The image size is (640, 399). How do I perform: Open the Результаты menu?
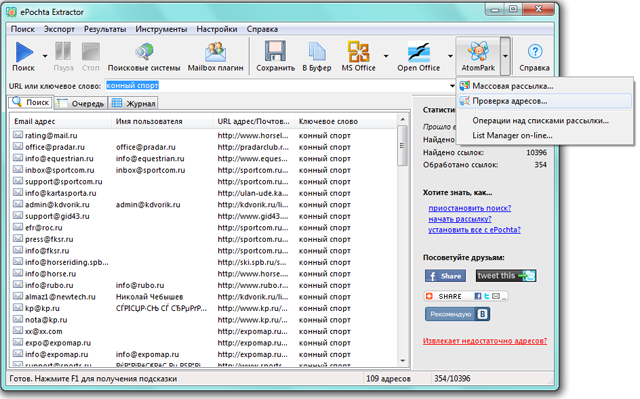point(105,29)
